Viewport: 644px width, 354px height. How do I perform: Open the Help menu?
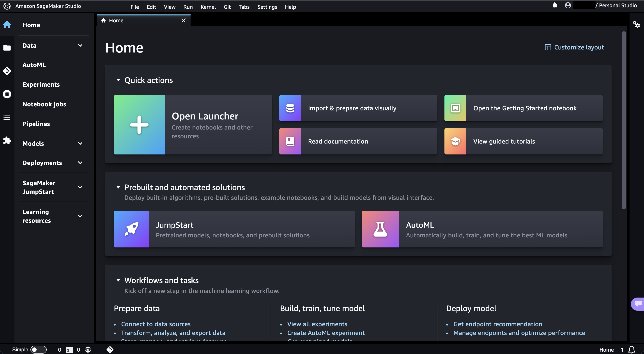click(x=290, y=7)
